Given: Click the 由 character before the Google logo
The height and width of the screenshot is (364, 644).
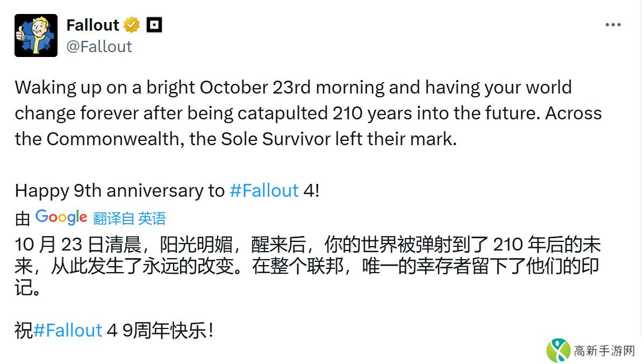Looking at the screenshot, I should tap(23, 218).
